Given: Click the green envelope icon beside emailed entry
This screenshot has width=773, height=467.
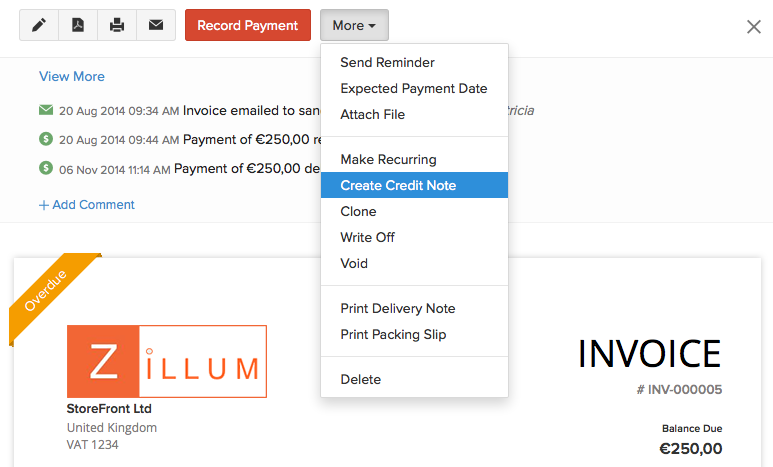Looking at the screenshot, I should pyautogui.click(x=46, y=109).
